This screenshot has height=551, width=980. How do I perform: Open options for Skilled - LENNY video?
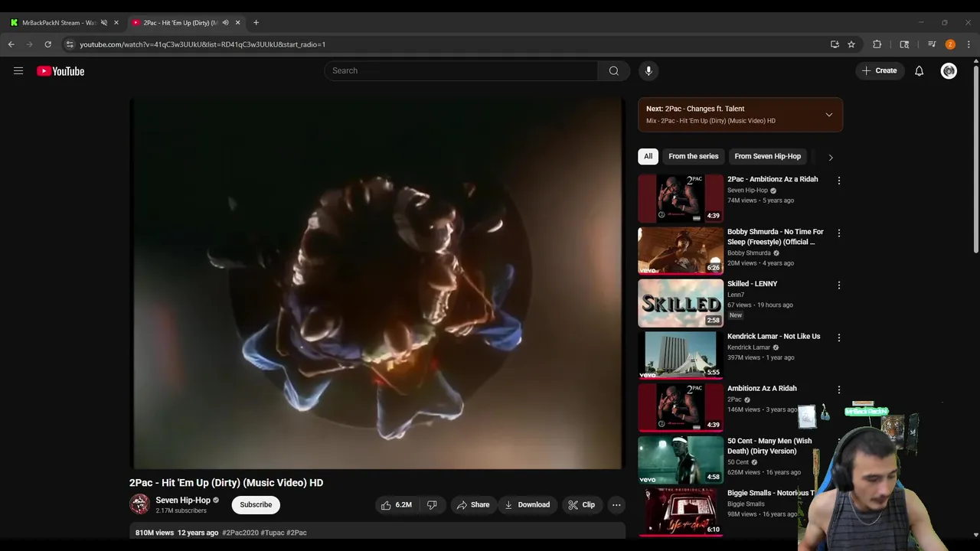pos(839,285)
